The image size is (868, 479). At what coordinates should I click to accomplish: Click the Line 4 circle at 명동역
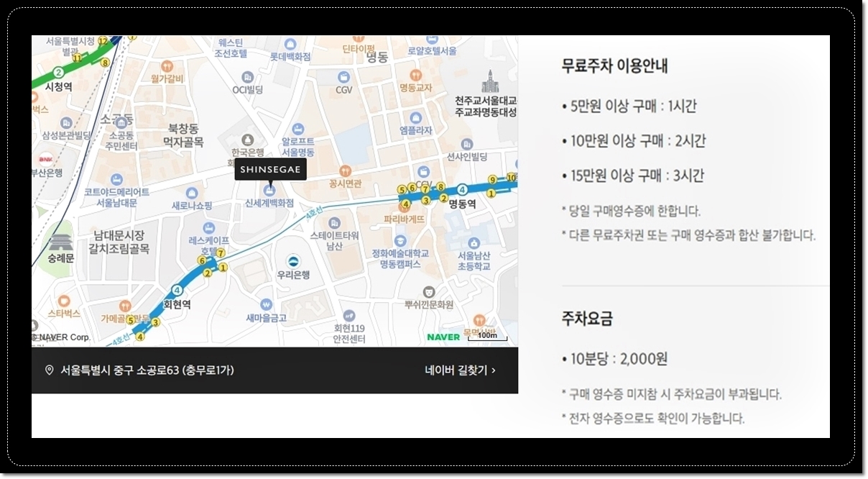tap(463, 188)
